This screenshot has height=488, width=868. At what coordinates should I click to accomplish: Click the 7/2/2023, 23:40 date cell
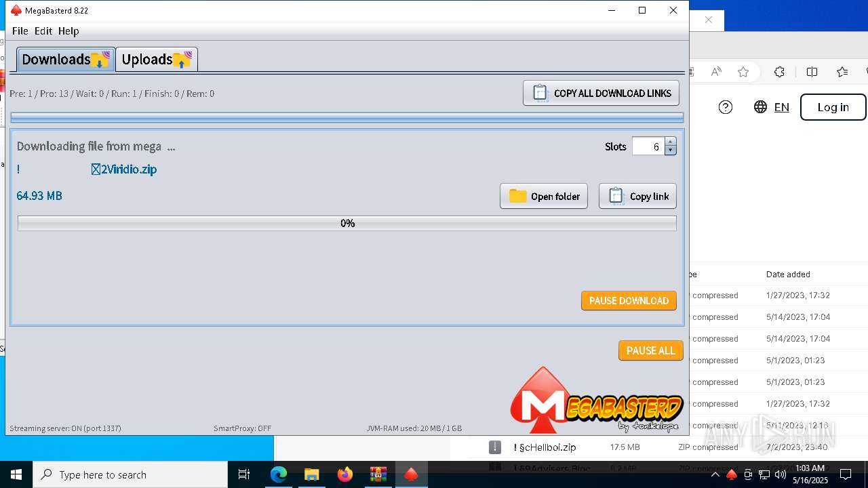797,447
